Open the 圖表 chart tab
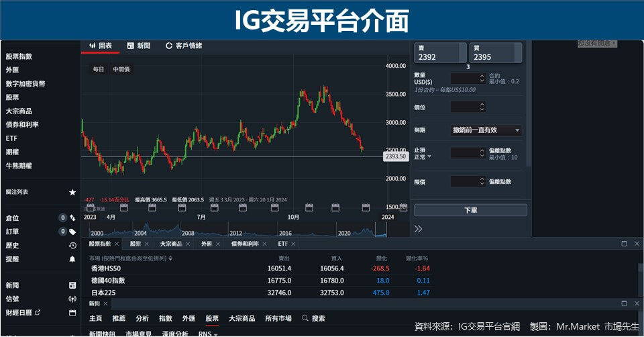 pos(101,46)
